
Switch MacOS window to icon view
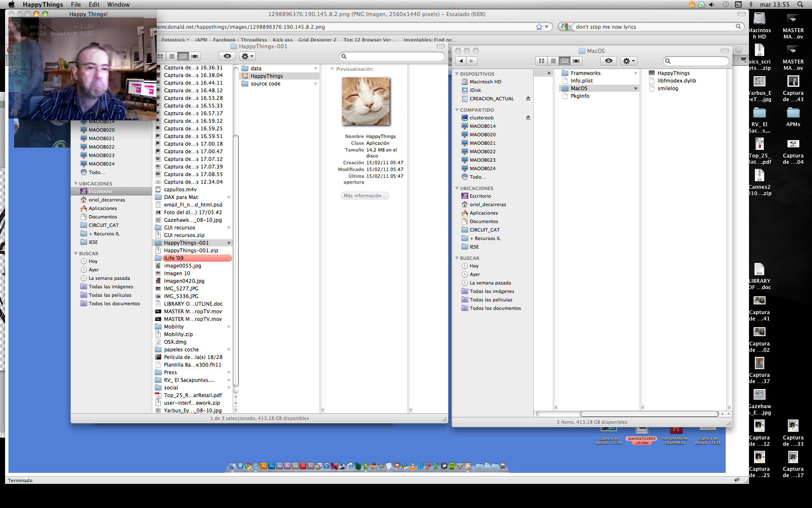pos(541,61)
